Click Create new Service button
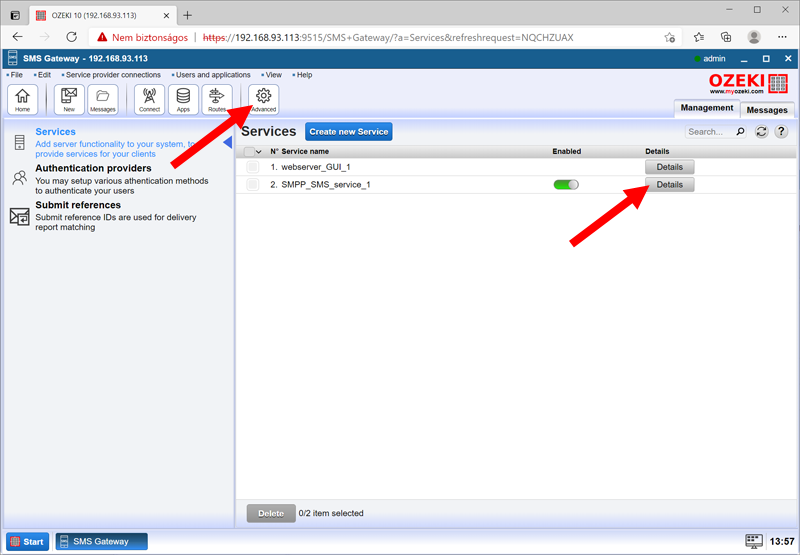Viewport: 800px width, 555px height. (348, 132)
